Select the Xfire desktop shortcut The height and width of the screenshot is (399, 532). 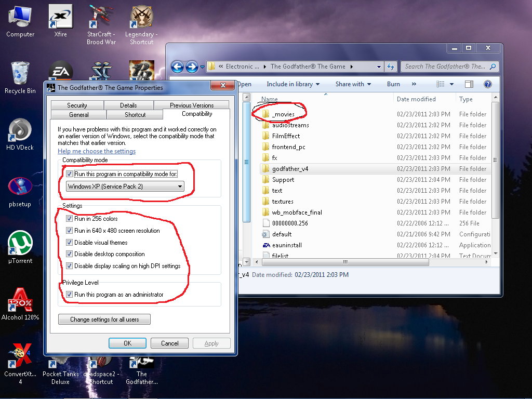[60, 21]
